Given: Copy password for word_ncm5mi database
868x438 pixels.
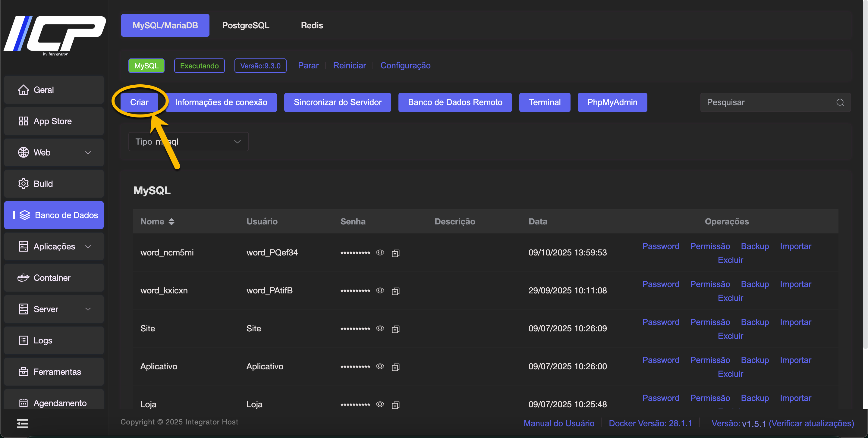Looking at the screenshot, I should click(396, 253).
